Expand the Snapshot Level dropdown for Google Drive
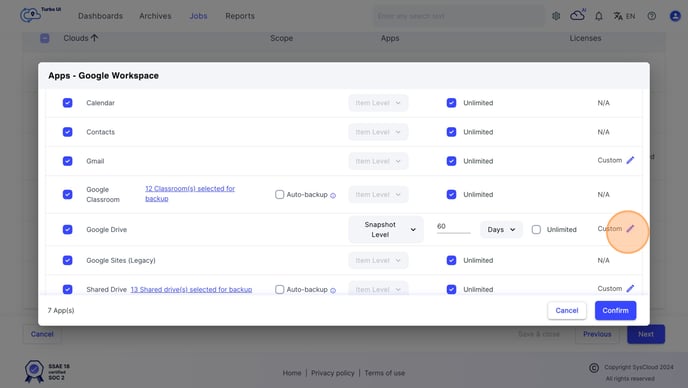The image size is (688, 388). click(386, 230)
